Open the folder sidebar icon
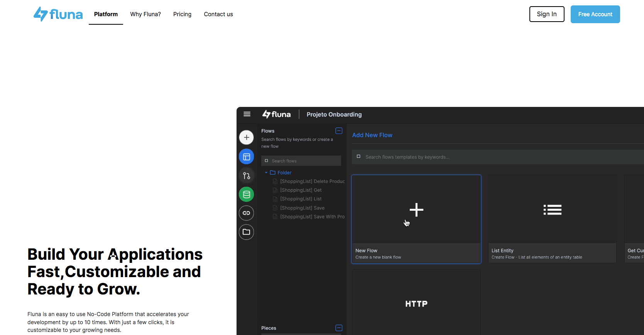This screenshot has width=644, height=335. click(x=247, y=232)
